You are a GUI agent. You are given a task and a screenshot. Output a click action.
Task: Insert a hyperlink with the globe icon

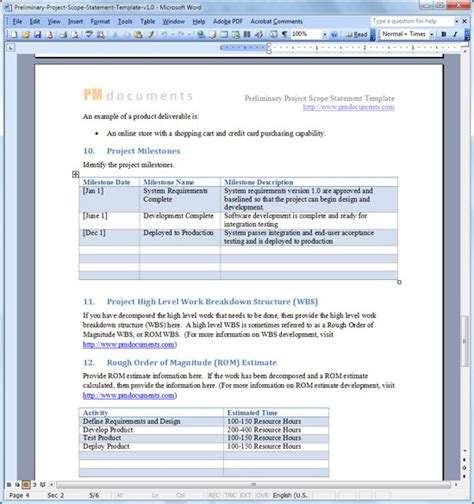[201, 34]
